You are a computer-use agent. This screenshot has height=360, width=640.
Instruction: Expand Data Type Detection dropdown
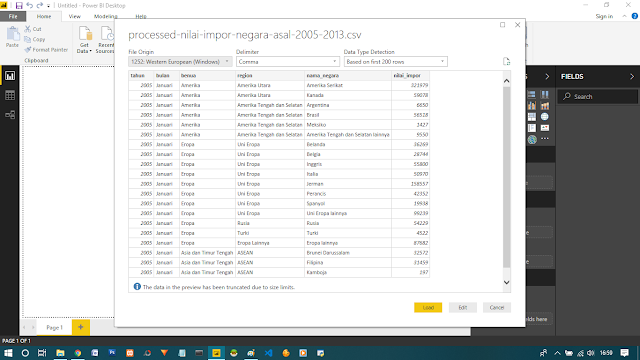(396, 62)
